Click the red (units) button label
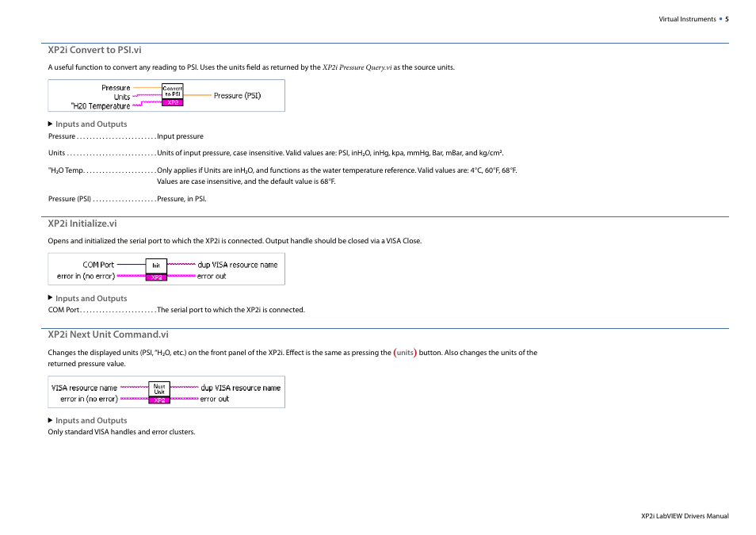Image resolution: width=756 pixels, height=535 pixels. point(405,353)
